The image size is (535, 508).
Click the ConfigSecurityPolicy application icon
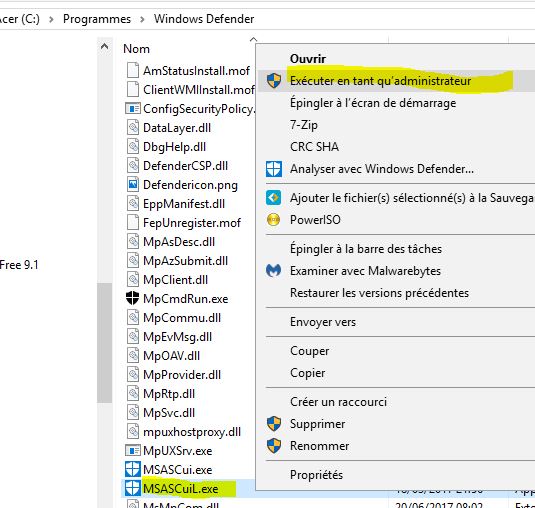tap(133, 108)
